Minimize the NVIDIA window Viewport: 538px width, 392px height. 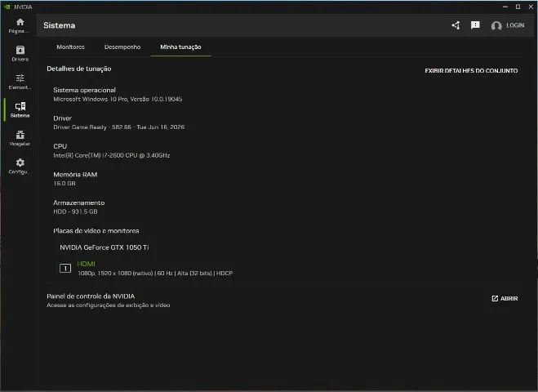[505, 7]
